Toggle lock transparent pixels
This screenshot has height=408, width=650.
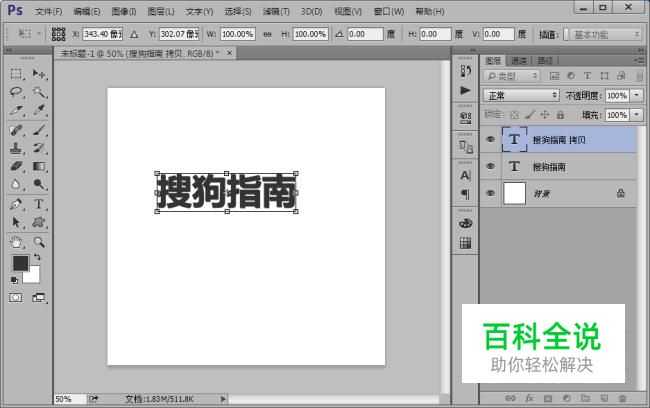514,115
